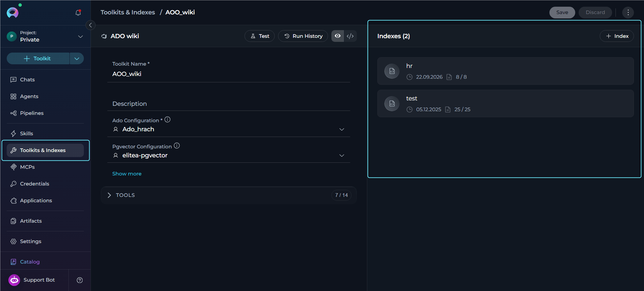Click the help question mark icon
Image resolution: width=644 pixels, height=291 pixels.
pos(79,280)
